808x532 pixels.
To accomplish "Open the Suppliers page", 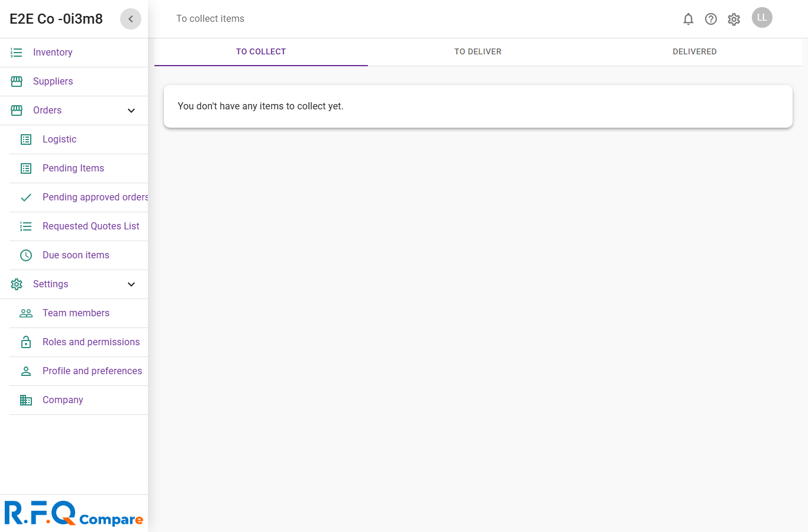I will pos(53,82).
